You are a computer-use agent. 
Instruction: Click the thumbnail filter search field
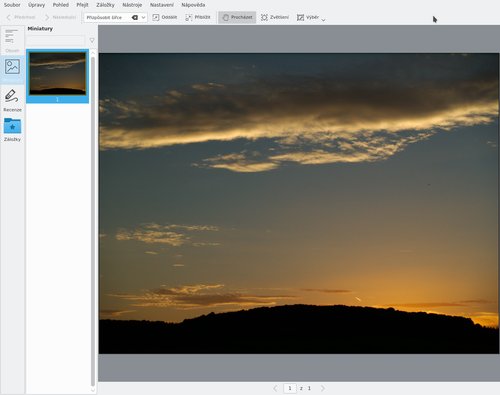(55, 41)
